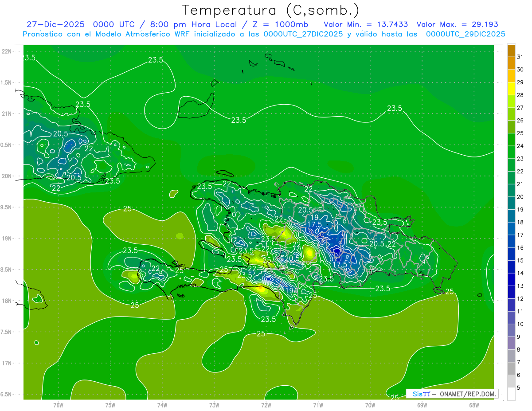Click the teal colorbar swatch between 19 and 20
The width and height of the screenshot is (532, 411).
pyautogui.click(x=511, y=203)
